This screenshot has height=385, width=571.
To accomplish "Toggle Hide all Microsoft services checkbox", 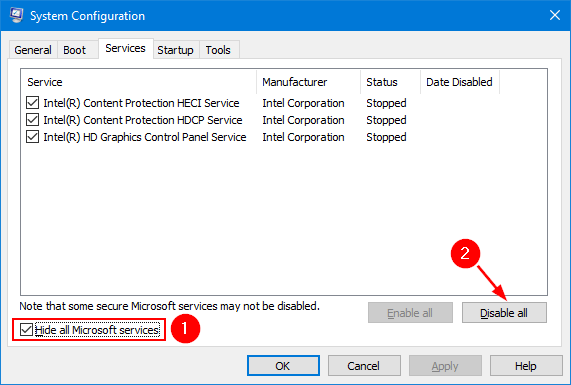I will tap(26, 330).
